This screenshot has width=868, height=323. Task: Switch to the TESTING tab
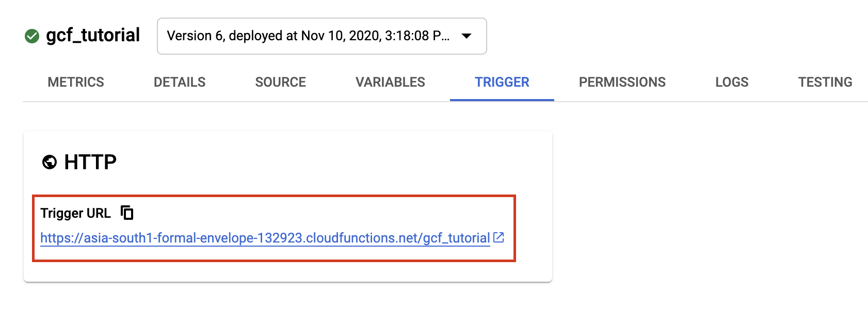pyautogui.click(x=825, y=82)
